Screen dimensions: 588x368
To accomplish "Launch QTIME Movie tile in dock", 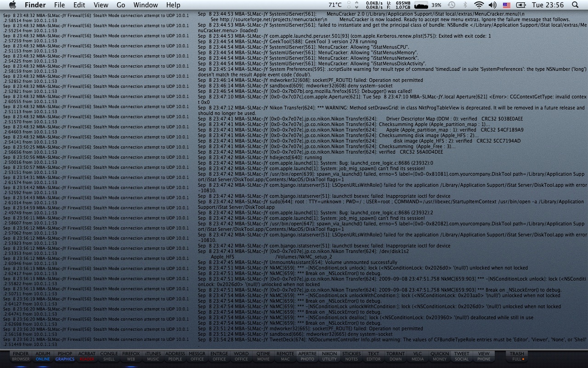I will pos(263,356).
